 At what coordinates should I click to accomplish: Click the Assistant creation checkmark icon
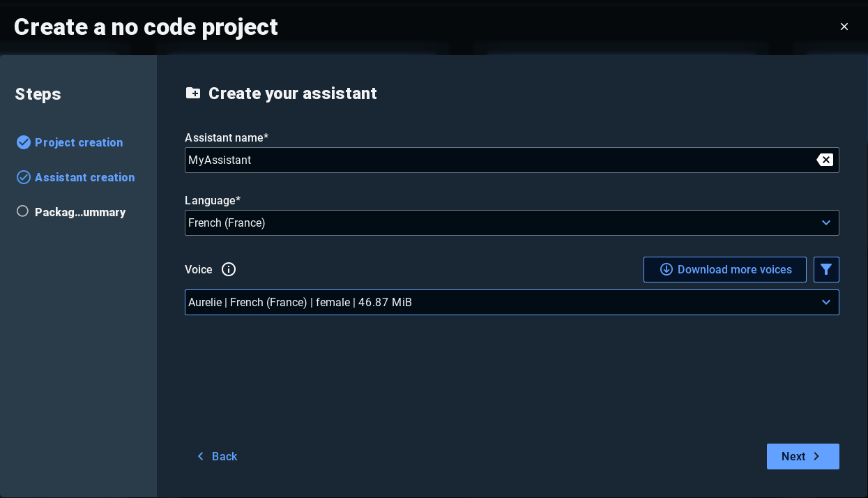pos(24,177)
